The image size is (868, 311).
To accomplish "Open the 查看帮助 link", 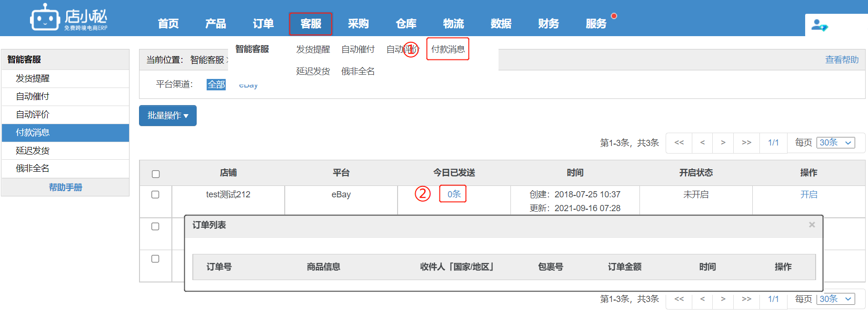I will tap(841, 60).
